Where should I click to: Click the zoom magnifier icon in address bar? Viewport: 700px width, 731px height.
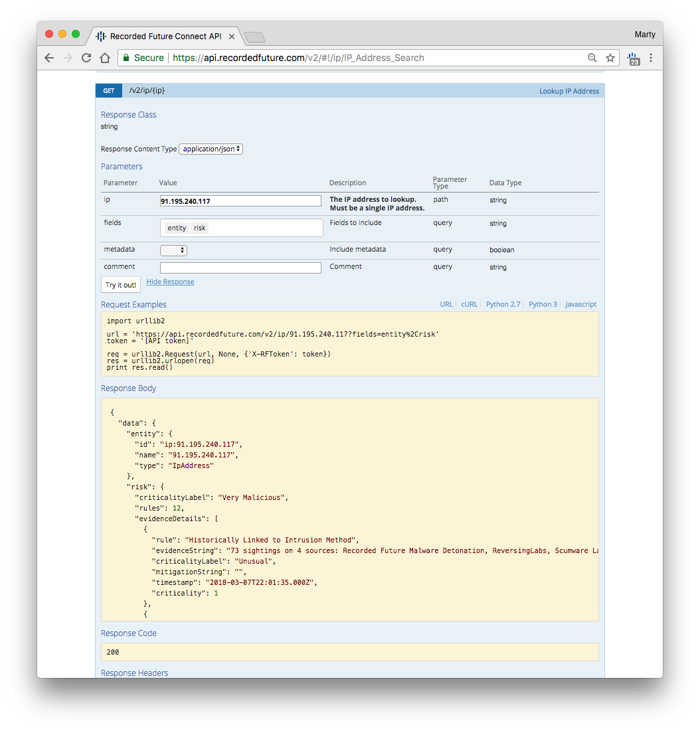[x=592, y=58]
